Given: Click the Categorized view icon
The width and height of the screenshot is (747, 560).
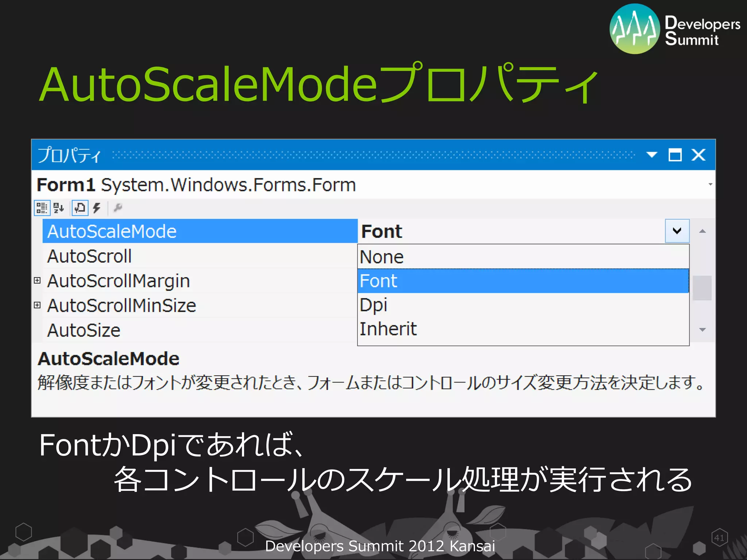Looking at the screenshot, I should coord(42,208).
